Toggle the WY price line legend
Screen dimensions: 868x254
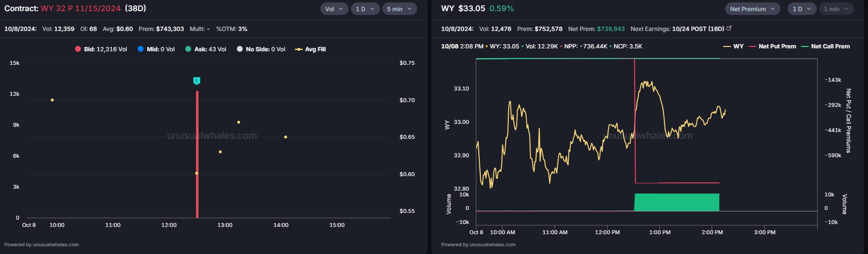(733, 46)
